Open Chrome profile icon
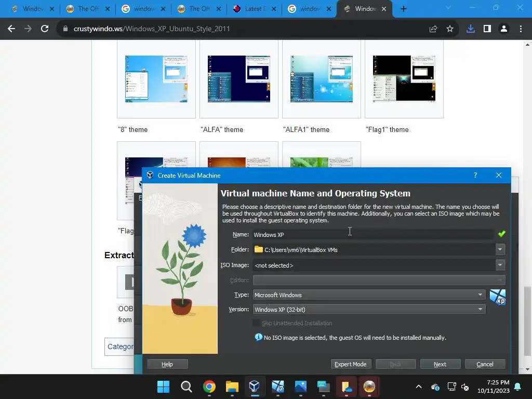Screen dimensions: 532x399 tap(504, 29)
